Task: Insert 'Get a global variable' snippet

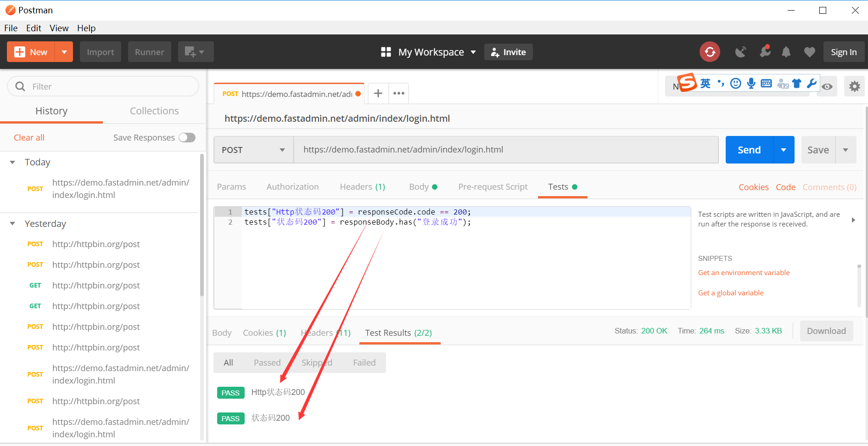Action: [731, 293]
